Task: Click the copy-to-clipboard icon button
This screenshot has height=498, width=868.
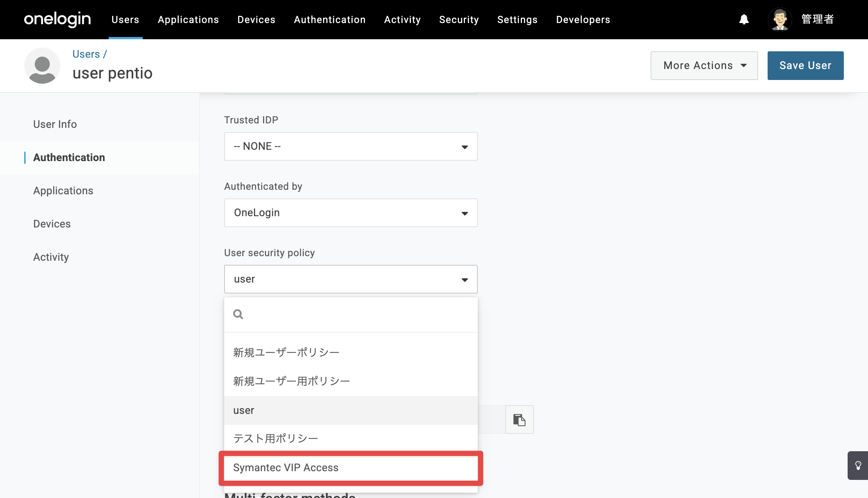Action: click(x=519, y=420)
